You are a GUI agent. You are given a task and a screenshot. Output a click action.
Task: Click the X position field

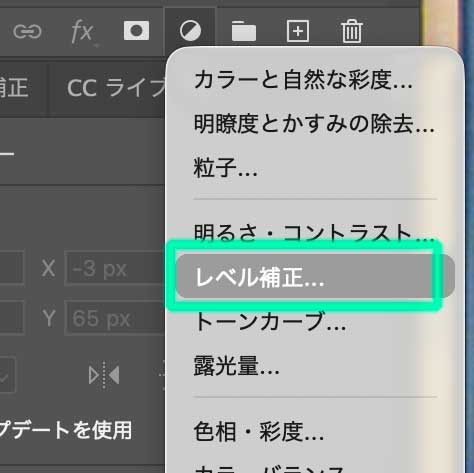click(115, 269)
